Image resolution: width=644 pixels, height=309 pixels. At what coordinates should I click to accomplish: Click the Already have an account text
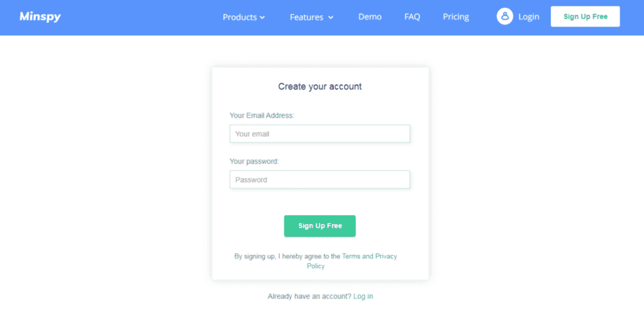(x=309, y=296)
